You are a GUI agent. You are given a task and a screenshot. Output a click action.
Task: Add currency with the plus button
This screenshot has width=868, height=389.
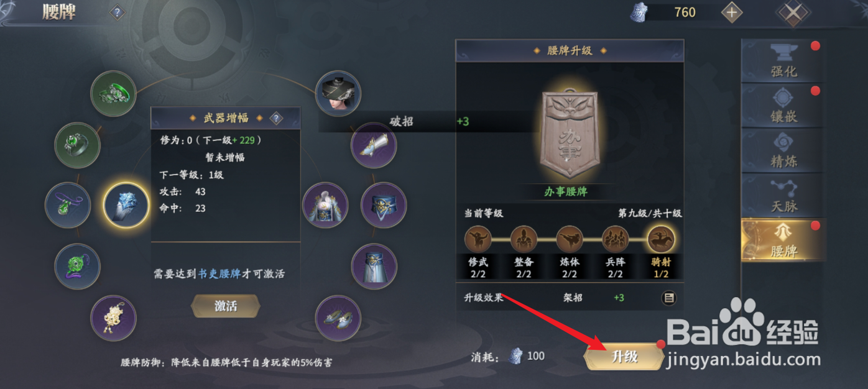[x=732, y=12]
